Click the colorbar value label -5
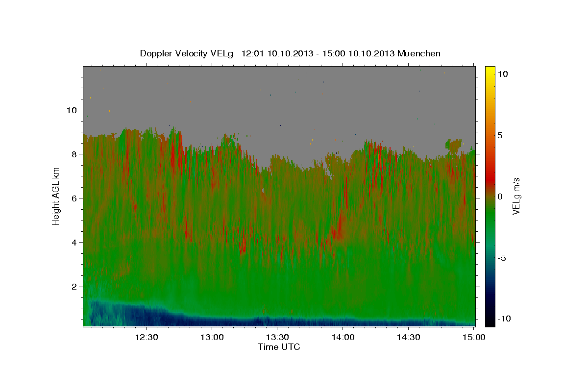 (x=502, y=258)
